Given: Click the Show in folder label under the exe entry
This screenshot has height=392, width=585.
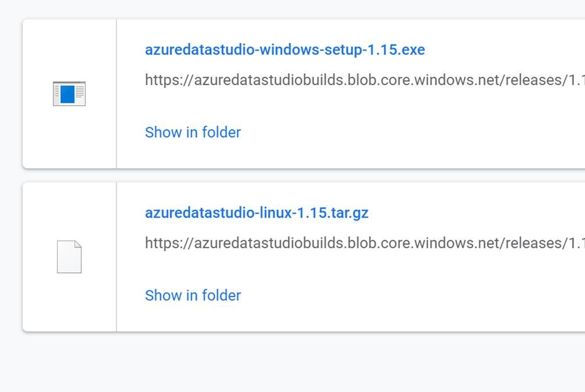Looking at the screenshot, I should point(193,133).
